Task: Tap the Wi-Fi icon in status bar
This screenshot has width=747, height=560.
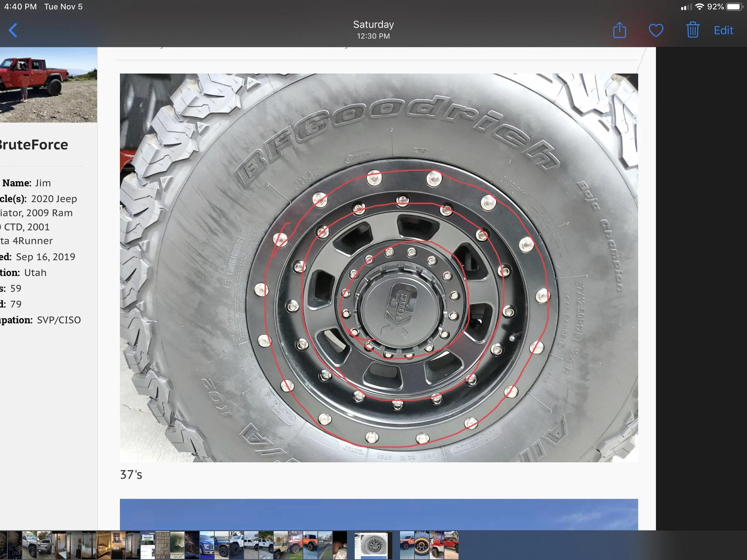Action: click(x=699, y=7)
